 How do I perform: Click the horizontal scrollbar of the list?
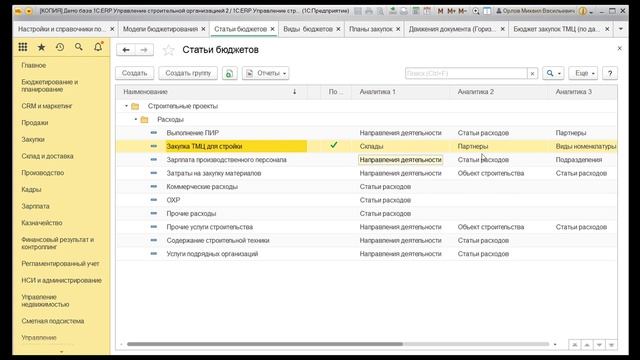pos(264,344)
